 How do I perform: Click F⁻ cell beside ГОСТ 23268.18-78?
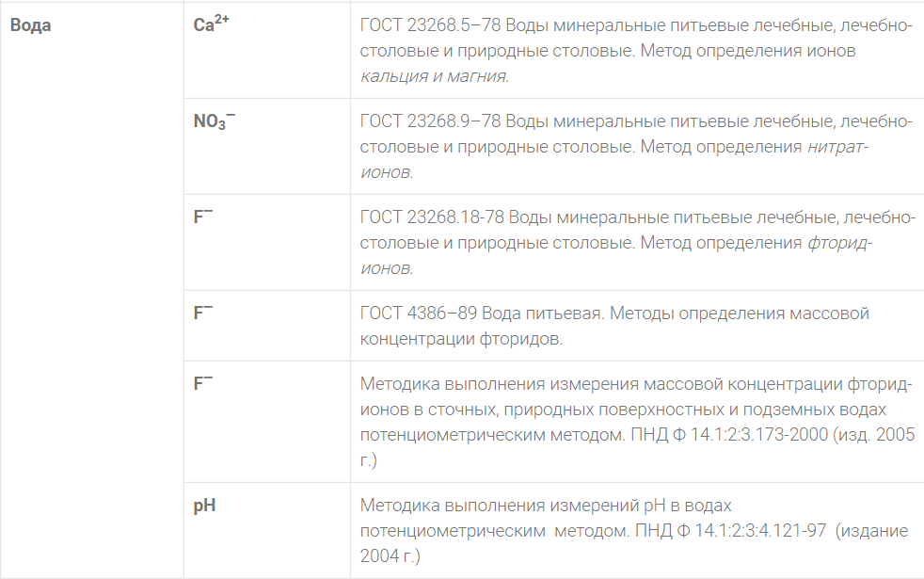pyautogui.click(x=203, y=217)
